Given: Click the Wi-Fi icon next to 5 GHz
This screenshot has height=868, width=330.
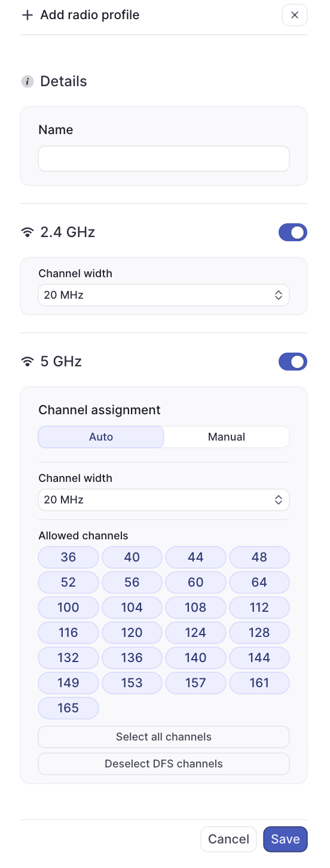Looking at the screenshot, I should (x=27, y=362).
